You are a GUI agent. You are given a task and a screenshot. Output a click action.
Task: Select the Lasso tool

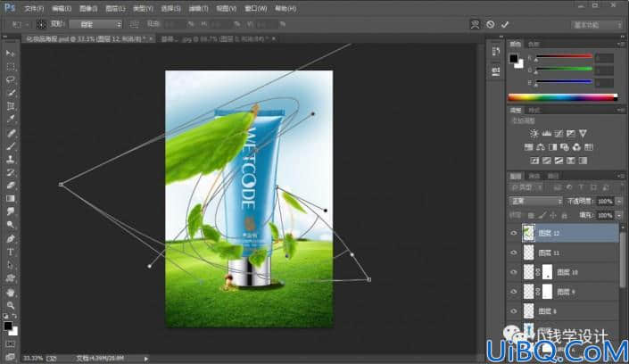11,79
